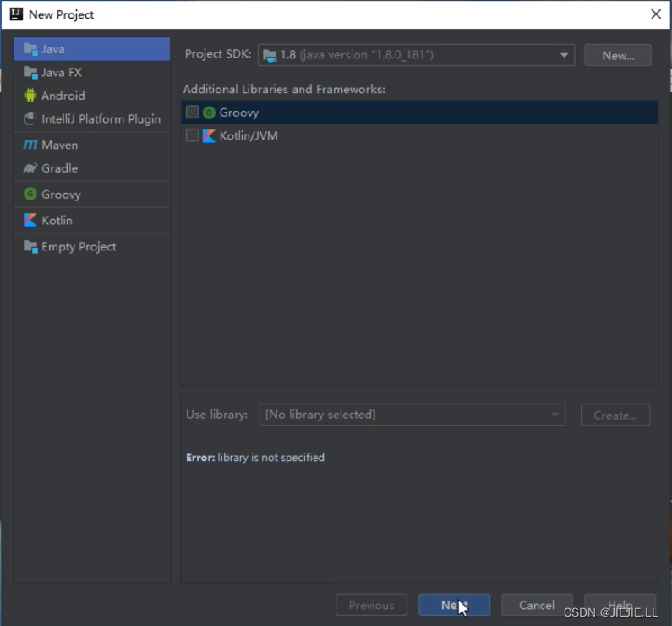Viewport: 672px width, 626px height.
Task: Open the Use library dropdown
Action: [412, 415]
